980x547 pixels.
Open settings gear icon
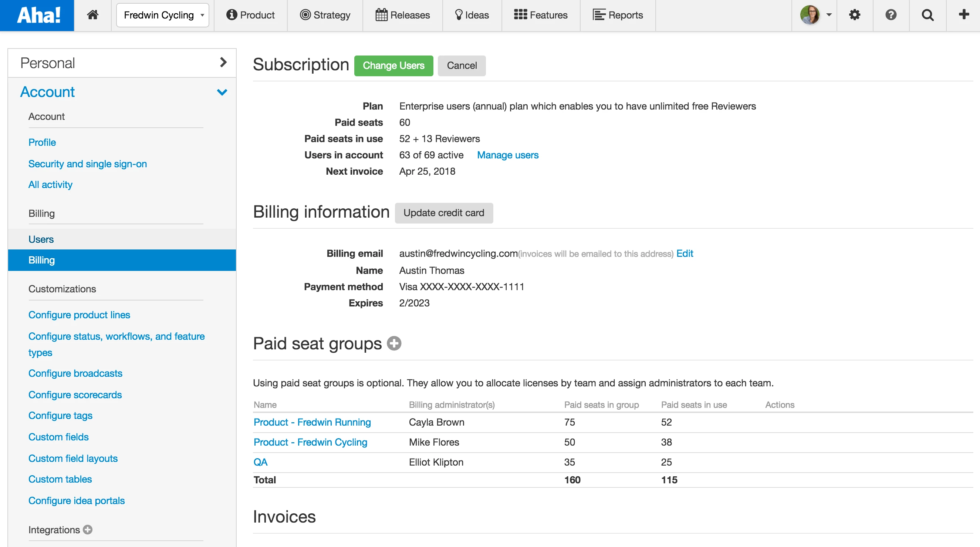(855, 15)
